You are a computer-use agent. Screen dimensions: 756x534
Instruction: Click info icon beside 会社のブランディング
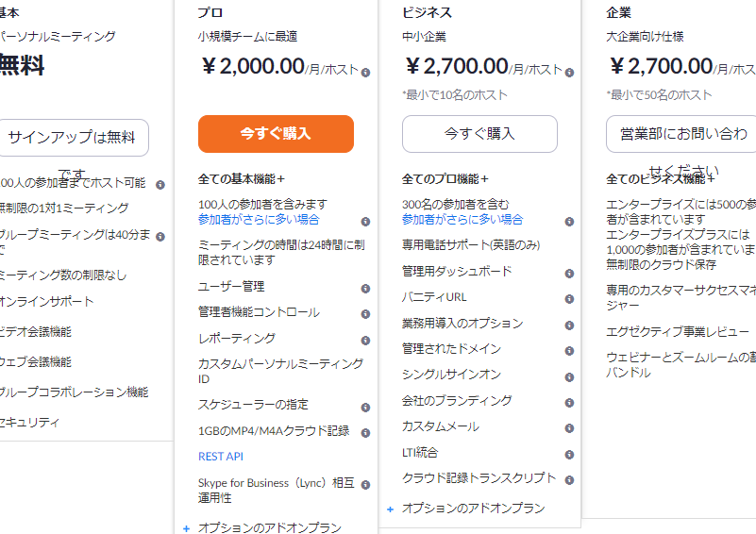tap(569, 402)
